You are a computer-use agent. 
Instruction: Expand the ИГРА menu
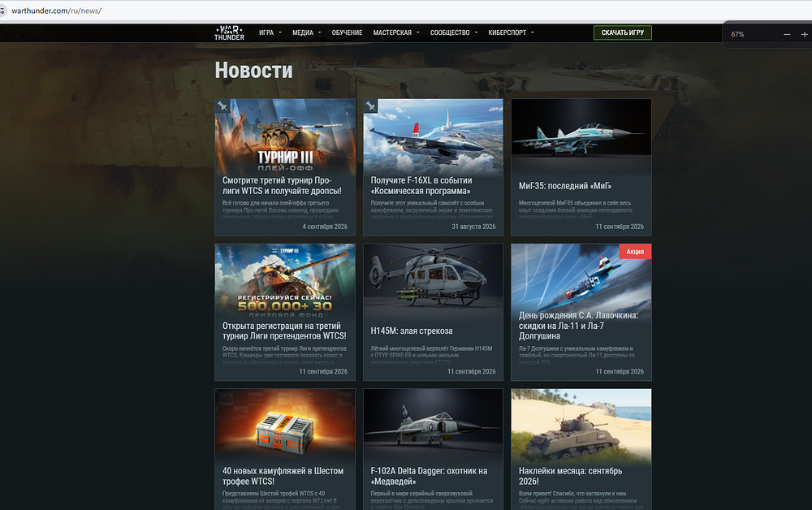[270, 32]
